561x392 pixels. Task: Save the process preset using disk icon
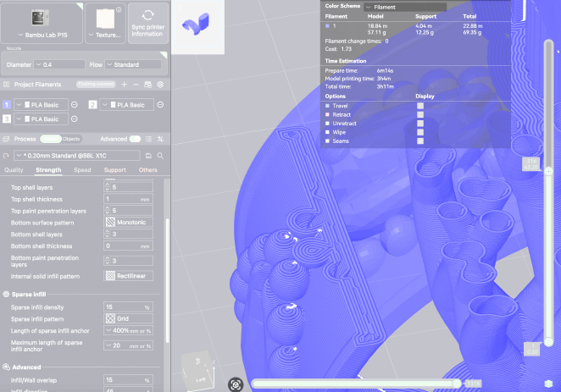[x=148, y=156]
